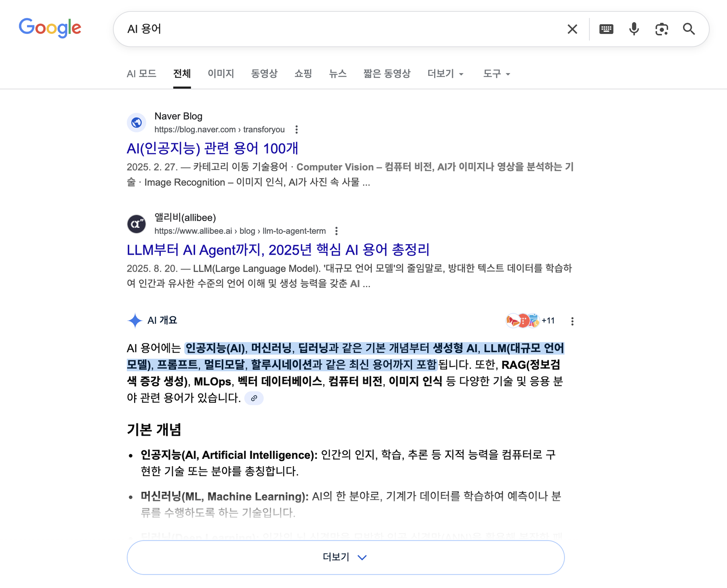Open the AI(인공지능) 관련 용어 100개 link

pyautogui.click(x=212, y=148)
